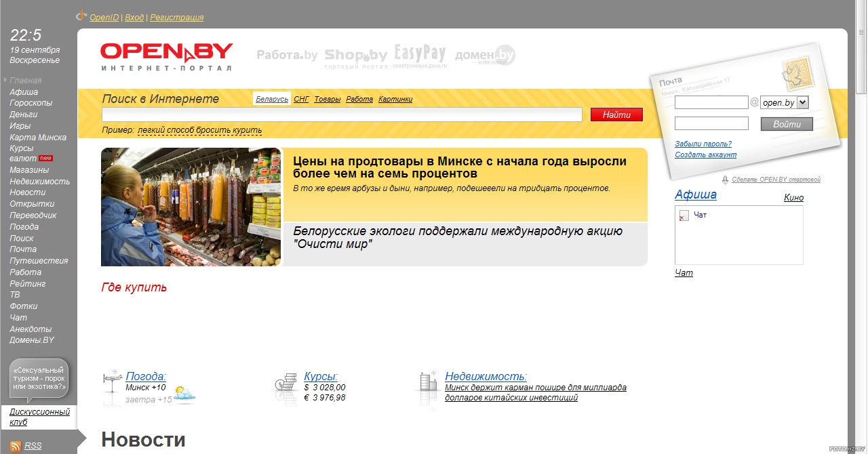The width and height of the screenshot is (868, 454).
Task: Select the Работа search tab
Action: tap(359, 99)
